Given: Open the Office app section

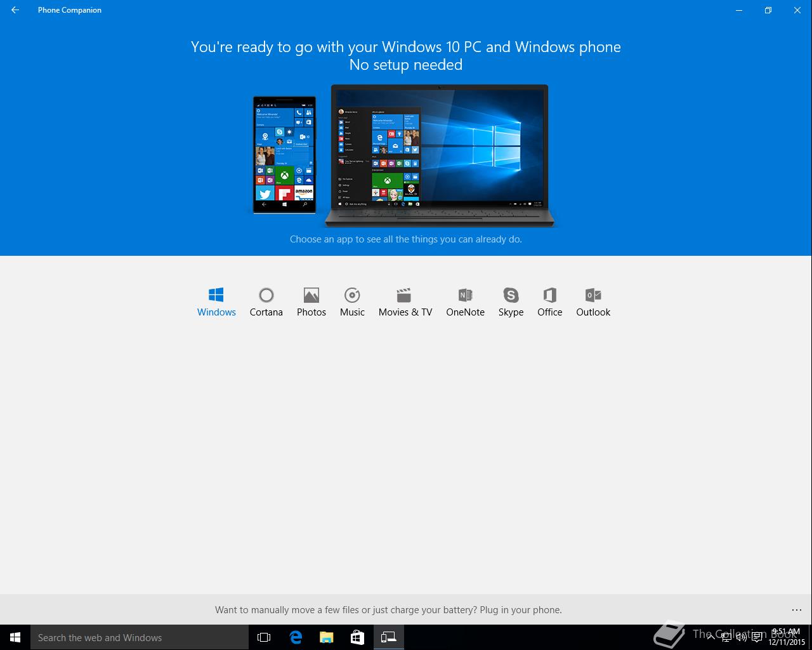Looking at the screenshot, I should 549,302.
